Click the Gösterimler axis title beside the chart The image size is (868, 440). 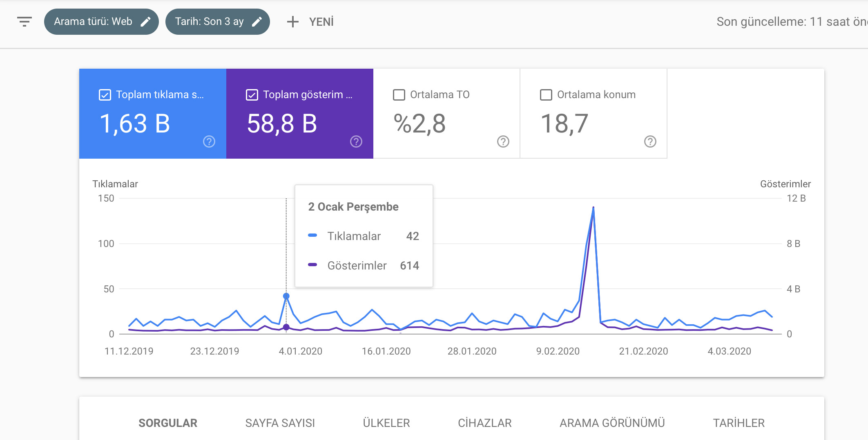point(785,184)
